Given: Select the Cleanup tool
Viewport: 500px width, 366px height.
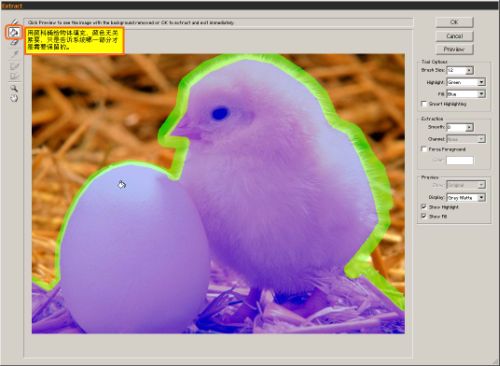Looking at the screenshot, I should pos(14,66).
